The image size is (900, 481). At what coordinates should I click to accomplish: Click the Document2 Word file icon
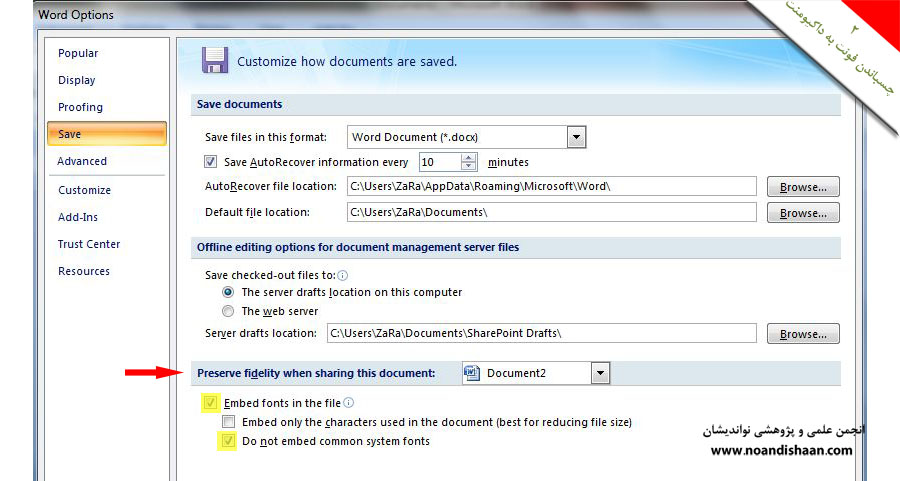tap(473, 373)
